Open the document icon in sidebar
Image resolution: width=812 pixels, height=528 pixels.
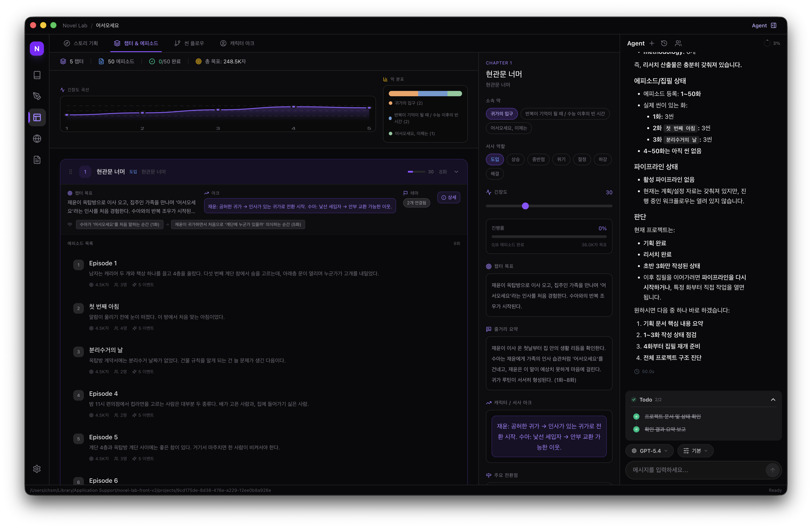(37, 160)
